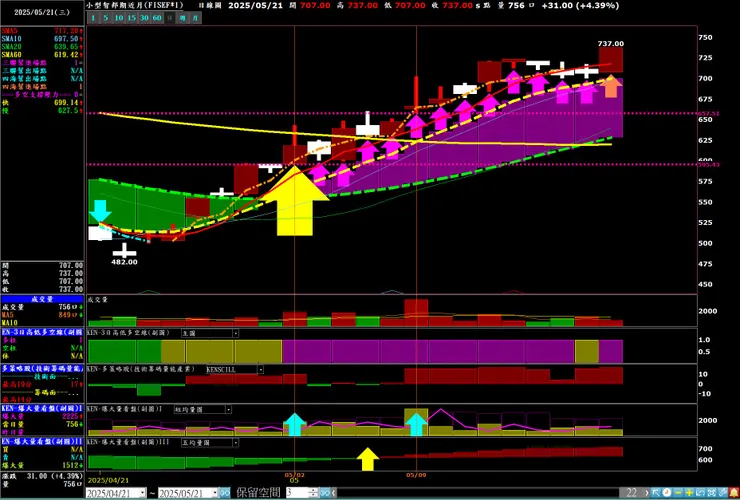Click the KEN-3日高低多空線(副圖) panel title
This screenshot has height=500, width=740.
pos(129,333)
